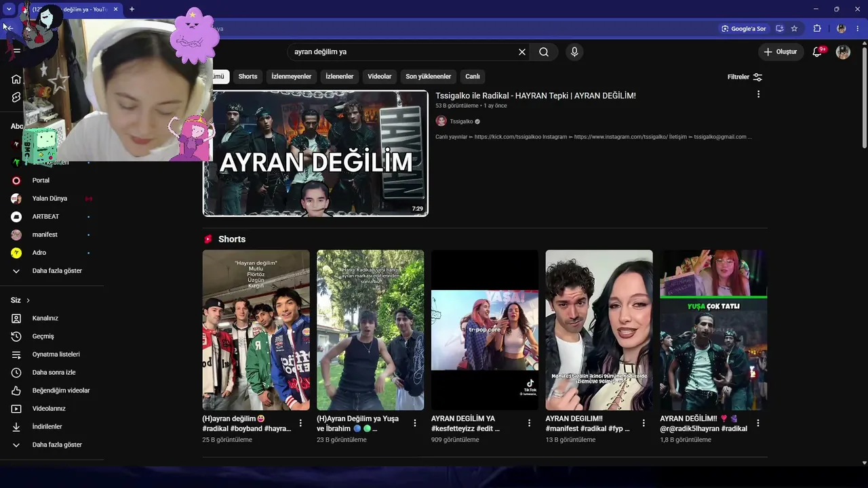Open Filtreler filter options
The image size is (868, 488).
[x=745, y=77]
